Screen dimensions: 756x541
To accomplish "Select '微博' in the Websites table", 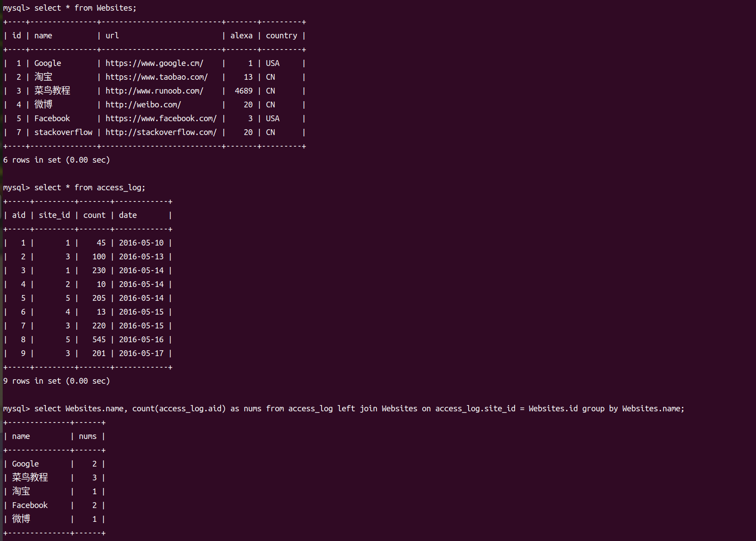I will click(x=43, y=105).
